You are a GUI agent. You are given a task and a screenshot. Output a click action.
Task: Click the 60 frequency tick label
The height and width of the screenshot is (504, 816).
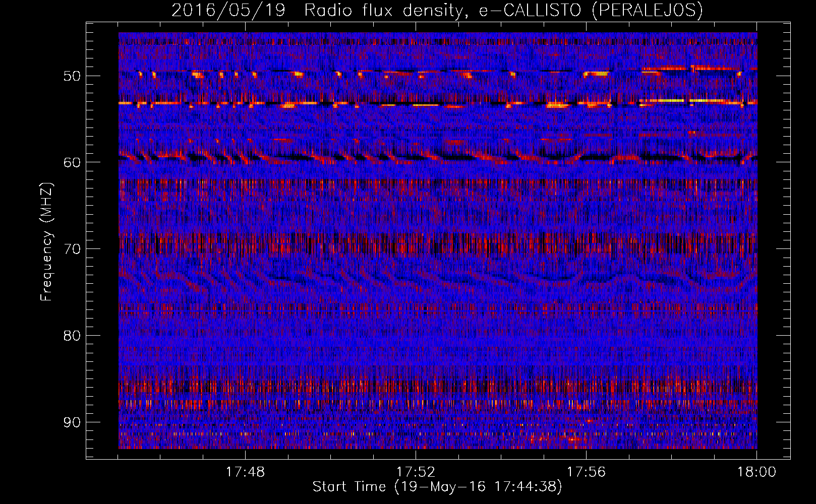pos(72,162)
